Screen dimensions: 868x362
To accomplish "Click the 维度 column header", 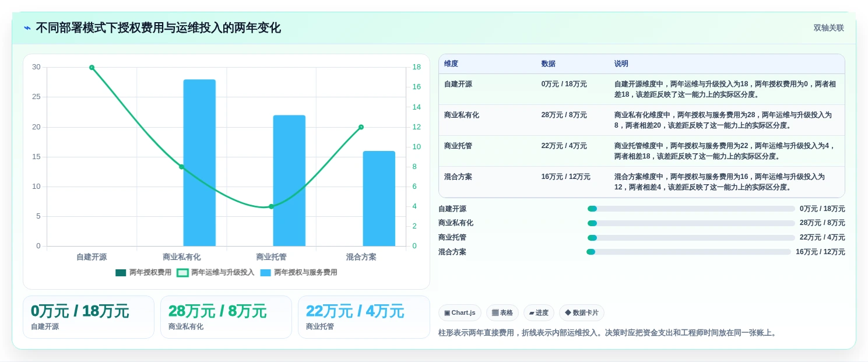I will click(x=451, y=64).
